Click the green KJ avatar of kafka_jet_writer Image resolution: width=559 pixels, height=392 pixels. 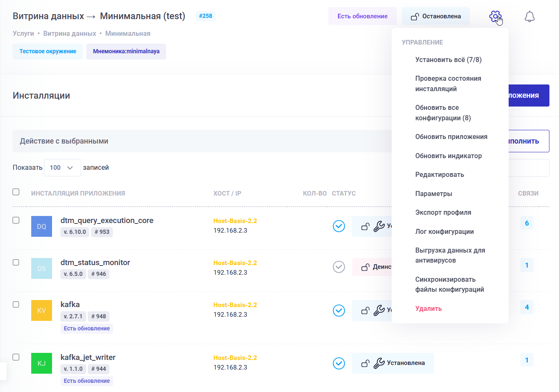pyautogui.click(x=42, y=363)
